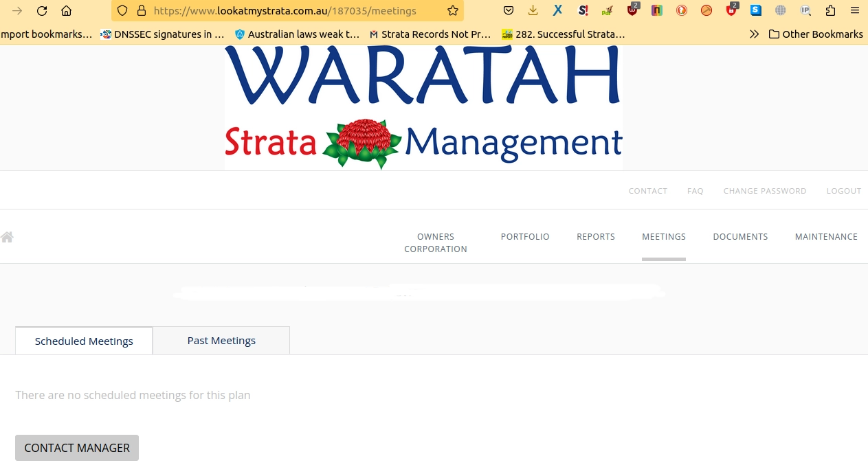Open REPORTS menu item
This screenshot has height=465, width=868.
[x=596, y=236]
